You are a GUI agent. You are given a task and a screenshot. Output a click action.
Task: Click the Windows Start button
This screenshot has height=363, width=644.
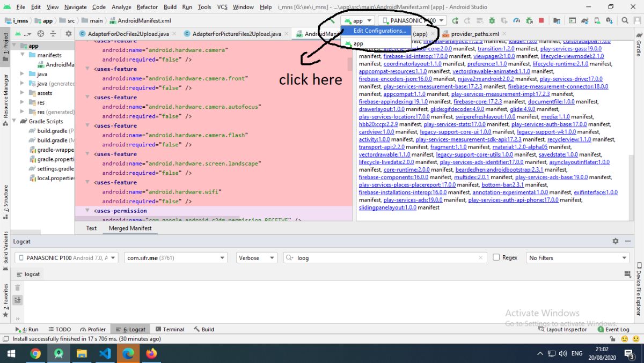click(x=11, y=353)
